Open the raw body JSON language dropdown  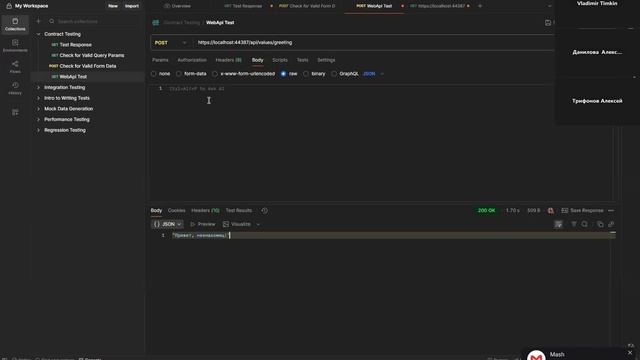[x=373, y=74]
